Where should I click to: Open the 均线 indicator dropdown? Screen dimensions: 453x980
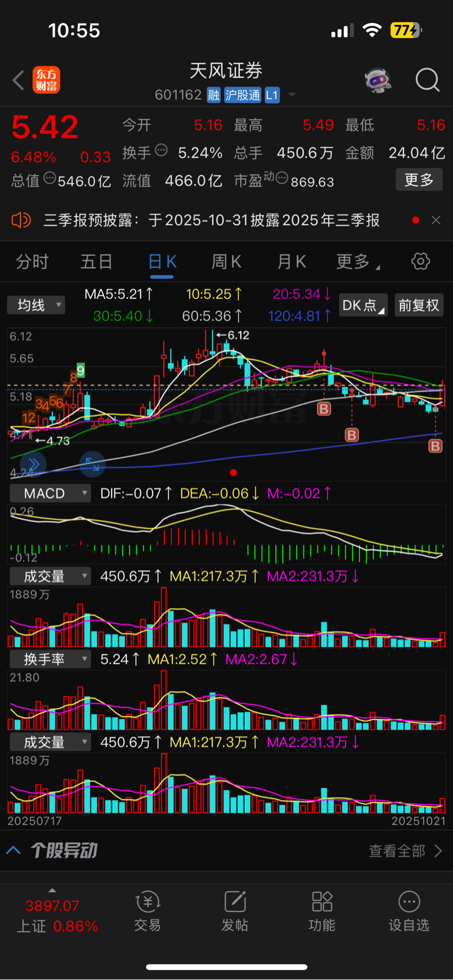tap(36, 305)
